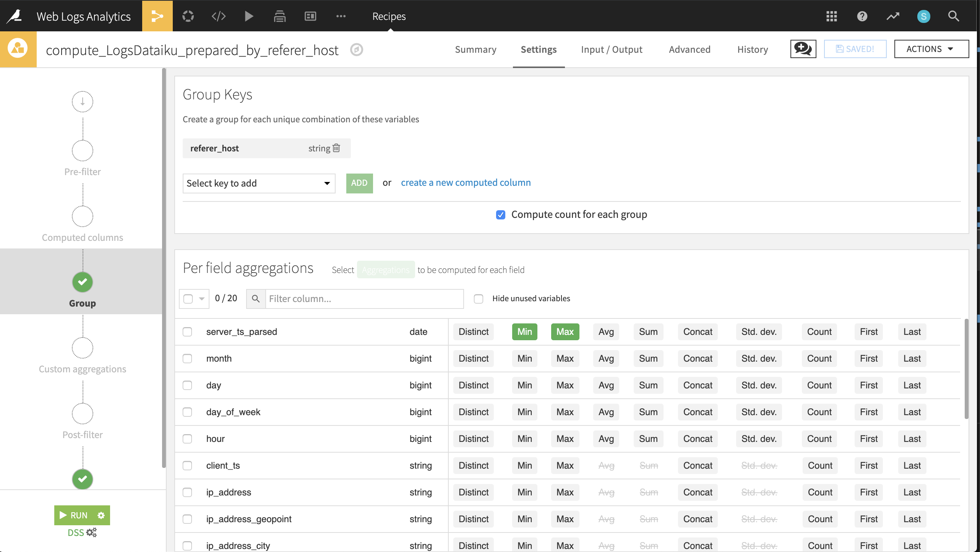This screenshot has width=980, height=552.
Task: Expand the ACTIONS dropdown menu
Action: coord(931,49)
